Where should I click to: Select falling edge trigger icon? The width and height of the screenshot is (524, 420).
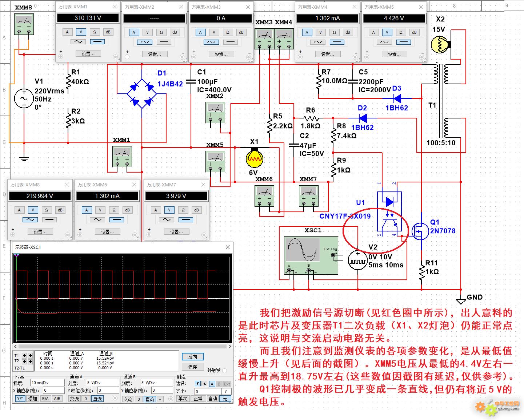(204, 384)
